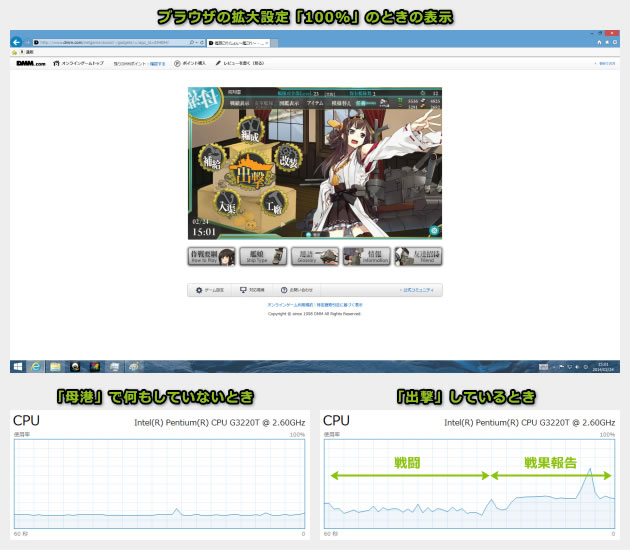The image size is (630, 550).
Task: Open the Glossary banner
Action: coord(315,256)
